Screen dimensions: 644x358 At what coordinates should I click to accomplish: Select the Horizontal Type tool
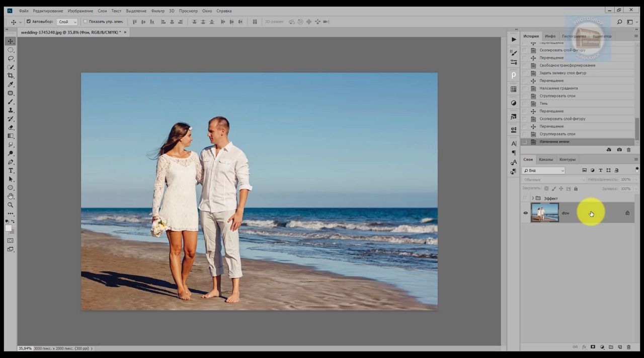(x=11, y=171)
